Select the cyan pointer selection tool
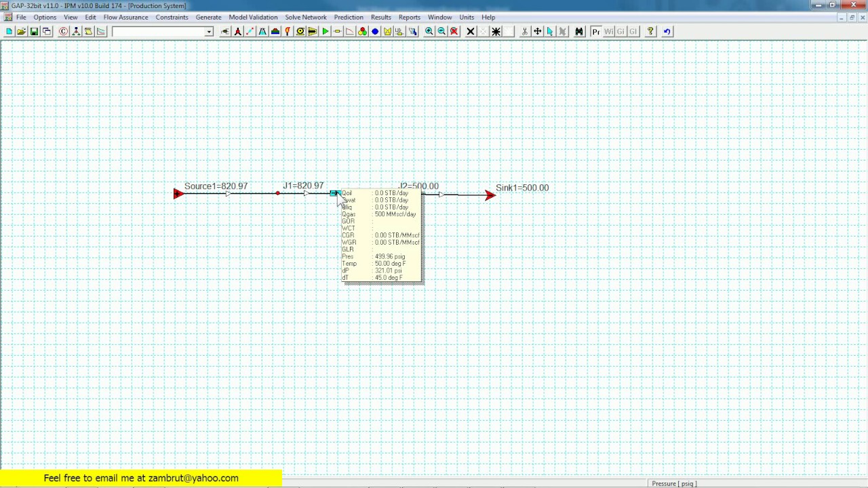 coord(550,31)
